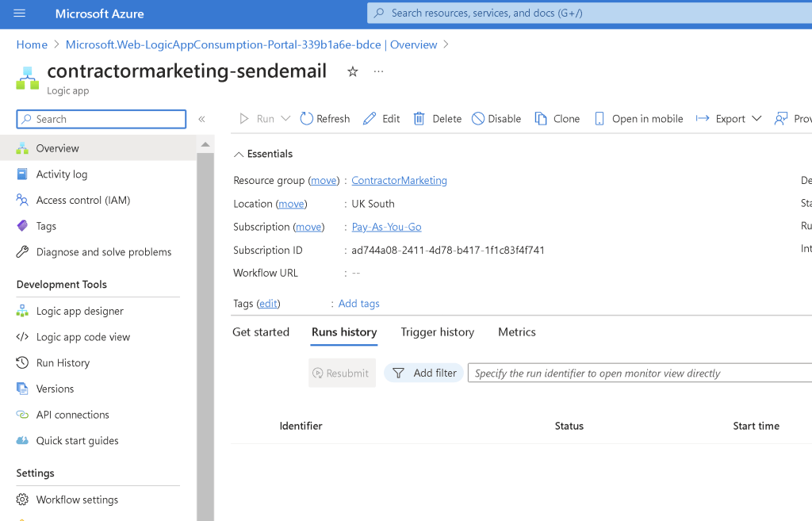The image size is (812, 521).
Task: Click the Export arrow icon
Action: pos(703,119)
